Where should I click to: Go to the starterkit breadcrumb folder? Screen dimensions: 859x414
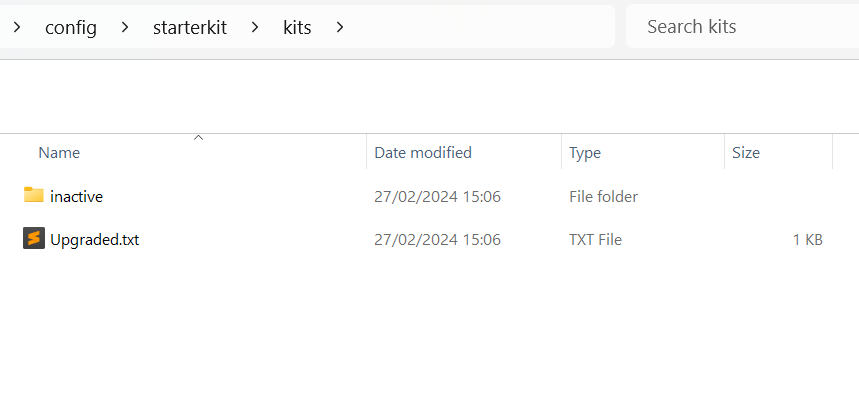[190, 27]
